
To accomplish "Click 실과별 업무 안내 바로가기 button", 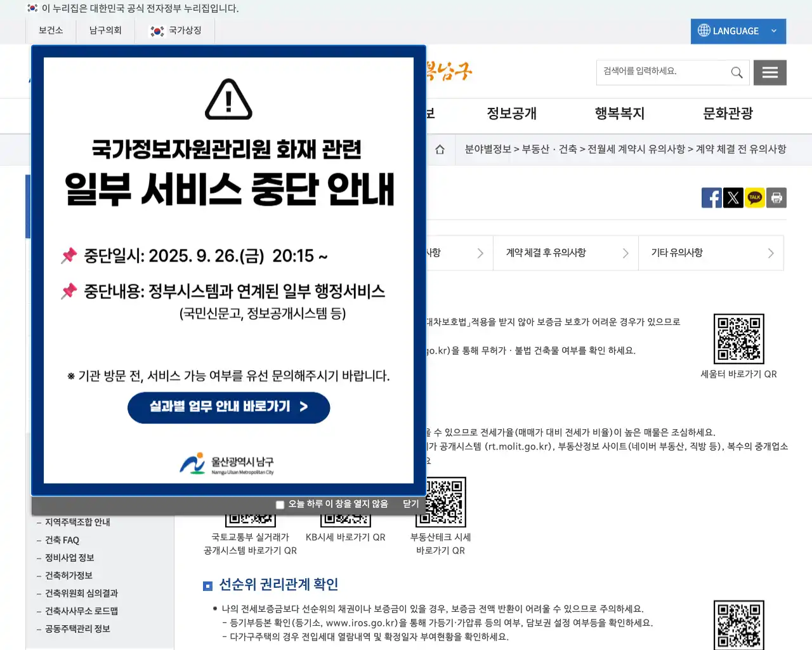I will 229,408.
